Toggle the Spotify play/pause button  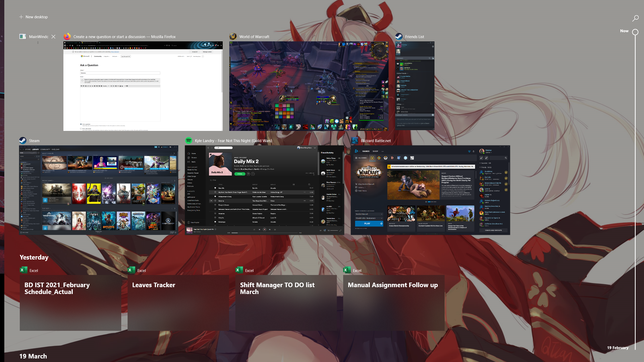[265, 230]
